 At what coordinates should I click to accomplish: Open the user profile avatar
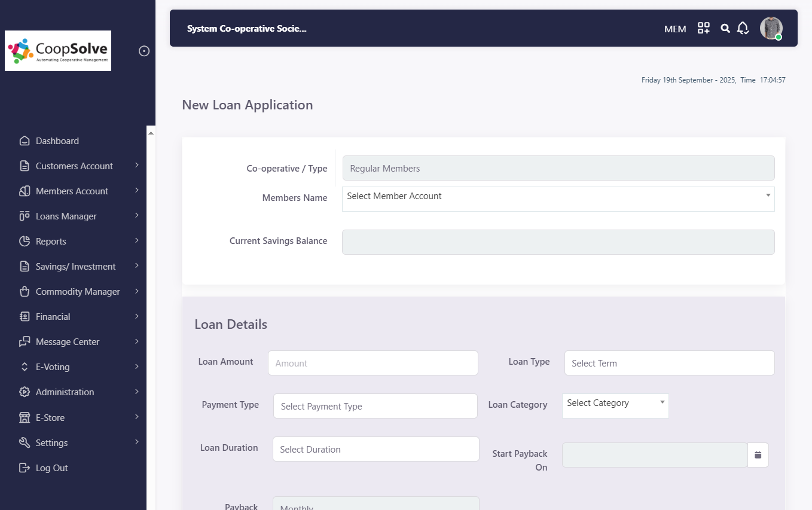(771, 28)
